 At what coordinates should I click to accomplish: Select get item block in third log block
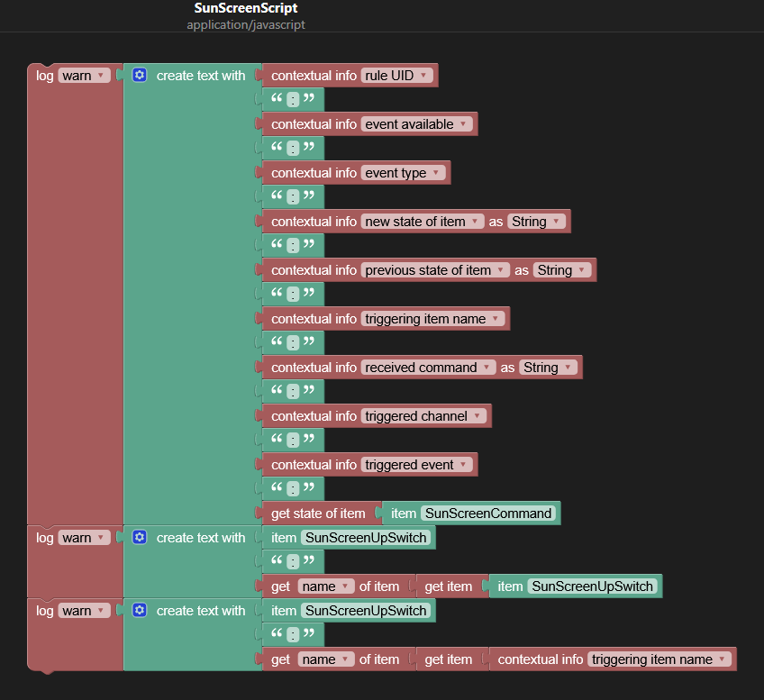449,659
